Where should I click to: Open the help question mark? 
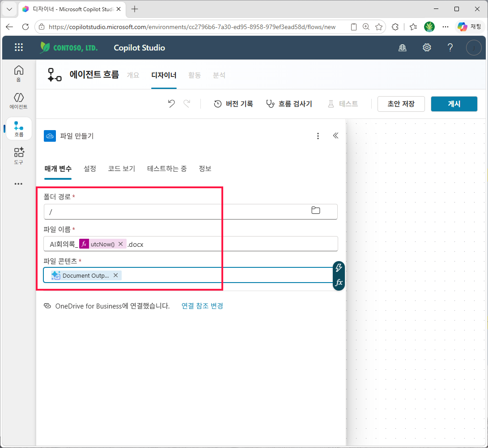[x=450, y=47]
